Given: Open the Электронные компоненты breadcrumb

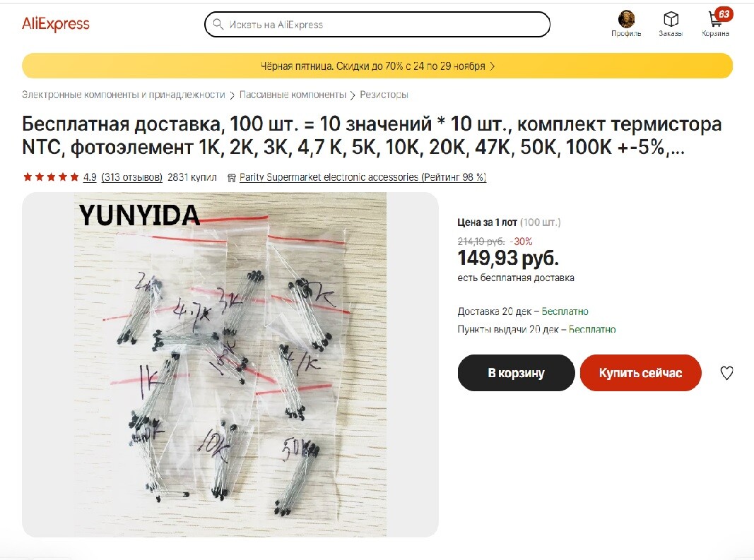Looking at the screenshot, I should click(x=124, y=95).
